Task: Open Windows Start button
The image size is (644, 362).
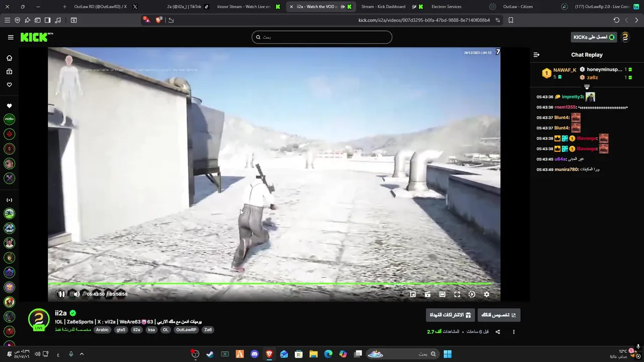Action: click(x=447, y=354)
